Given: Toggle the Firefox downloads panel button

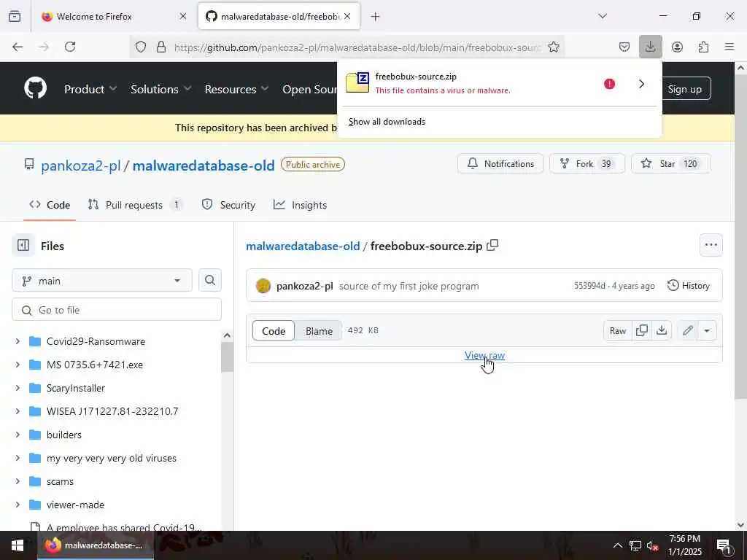Looking at the screenshot, I should coord(650,47).
